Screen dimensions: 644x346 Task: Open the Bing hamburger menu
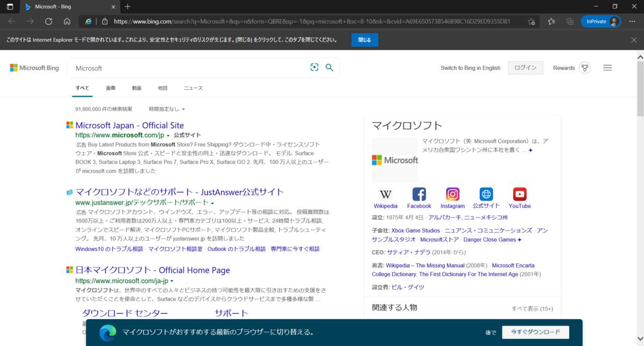pyautogui.click(x=608, y=68)
